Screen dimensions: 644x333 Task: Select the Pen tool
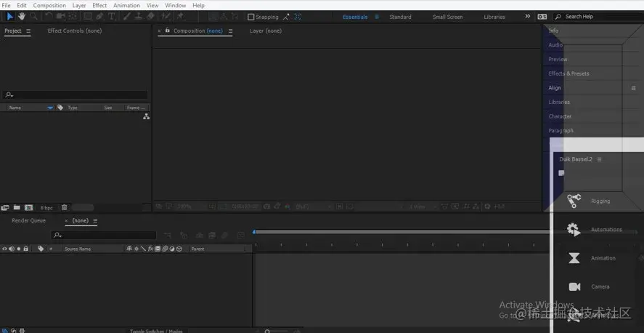pos(99,17)
